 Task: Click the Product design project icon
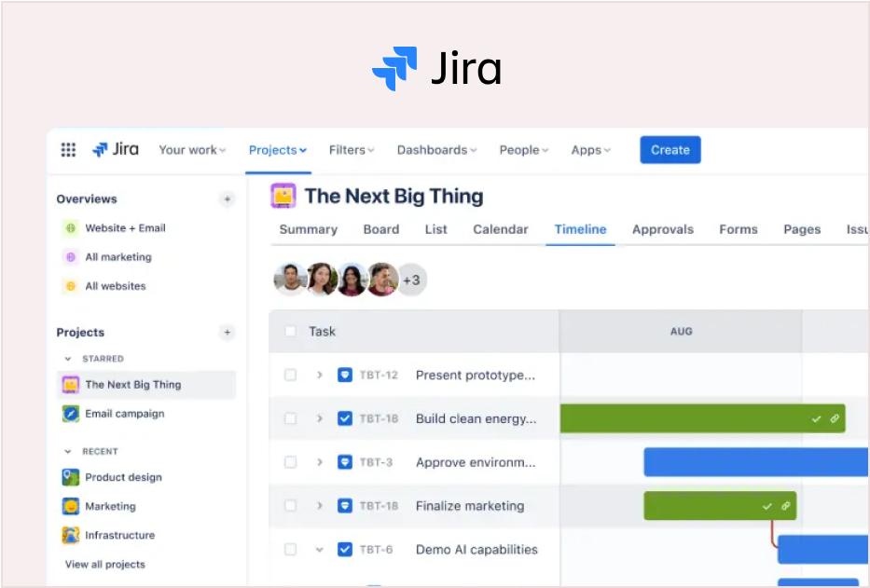point(70,477)
